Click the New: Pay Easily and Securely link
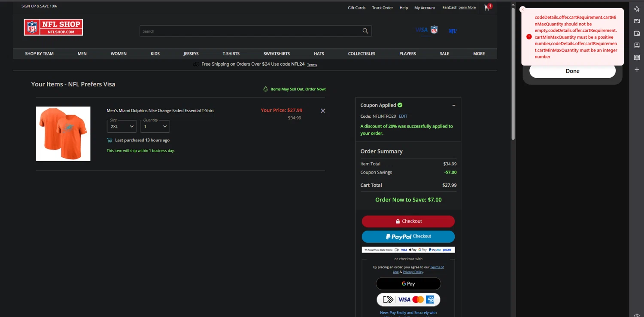Image resolution: width=644 pixels, height=317 pixels. click(408, 313)
